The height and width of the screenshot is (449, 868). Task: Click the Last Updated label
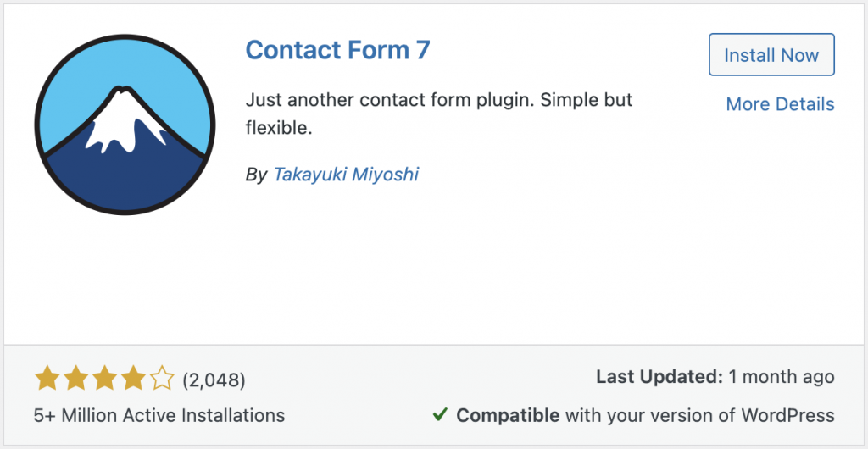[x=659, y=377]
